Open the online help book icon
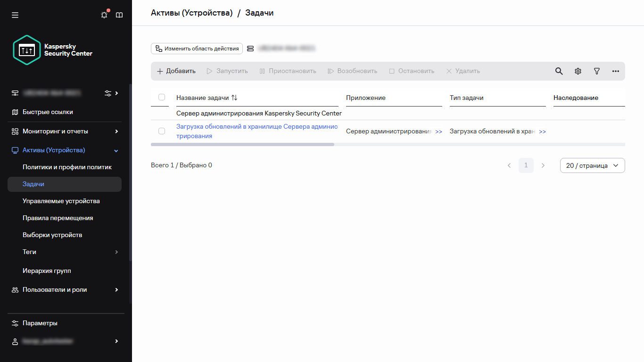644x362 pixels. click(x=119, y=15)
